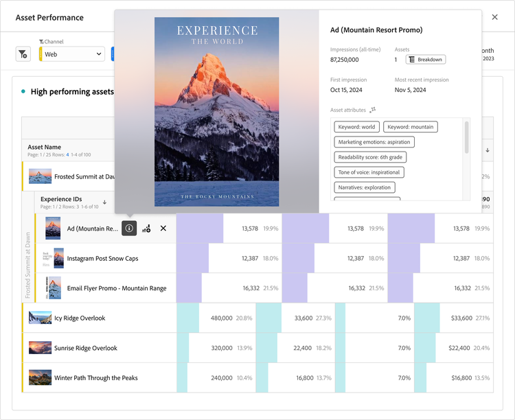
Task: Click the Instagram Post Snow Caps name
Action: (x=102, y=259)
